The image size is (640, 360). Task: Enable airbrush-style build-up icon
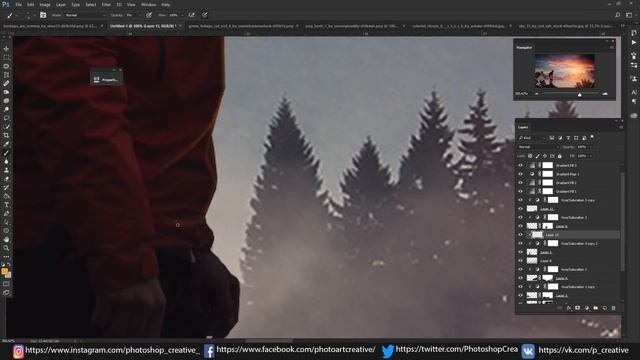pos(192,15)
